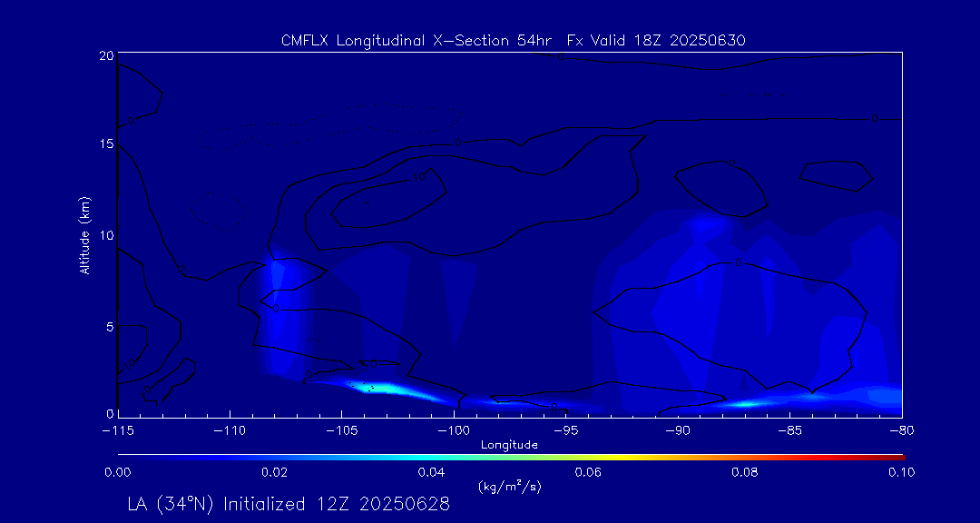The image size is (980, 523).
Task: Click the '0.02' colorbar value
Action: pyautogui.click(x=274, y=472)
